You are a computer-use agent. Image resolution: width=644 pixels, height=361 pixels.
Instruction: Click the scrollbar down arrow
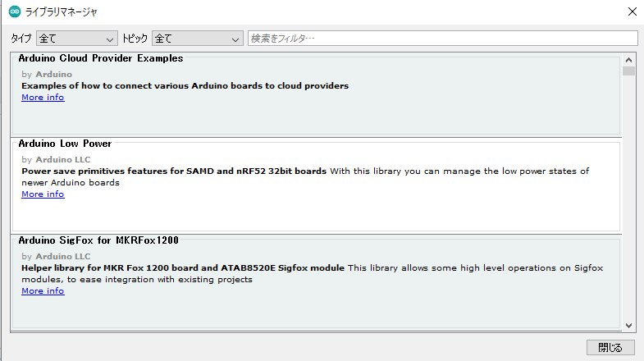tap(628, 325)
